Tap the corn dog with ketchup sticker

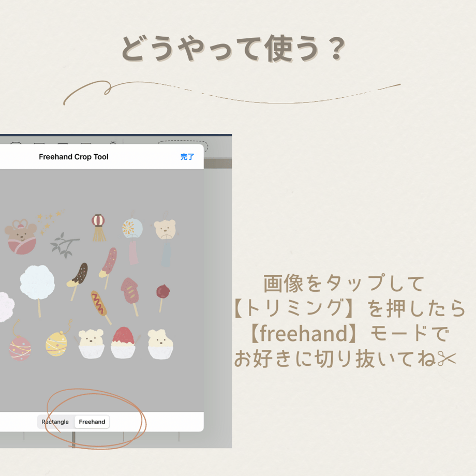pos(100,307)
